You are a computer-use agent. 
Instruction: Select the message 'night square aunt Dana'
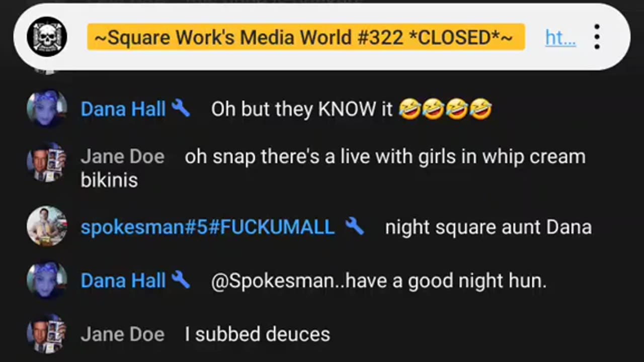click(x=489, y=227)
